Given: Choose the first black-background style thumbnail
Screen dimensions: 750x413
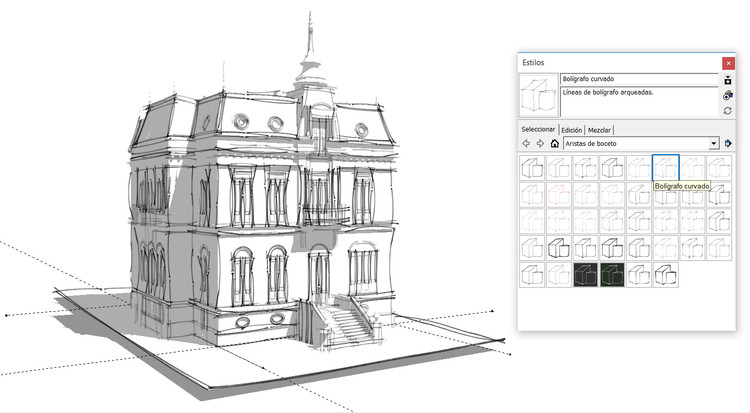Looking at the screenshot, I should [x=585, y=273].
